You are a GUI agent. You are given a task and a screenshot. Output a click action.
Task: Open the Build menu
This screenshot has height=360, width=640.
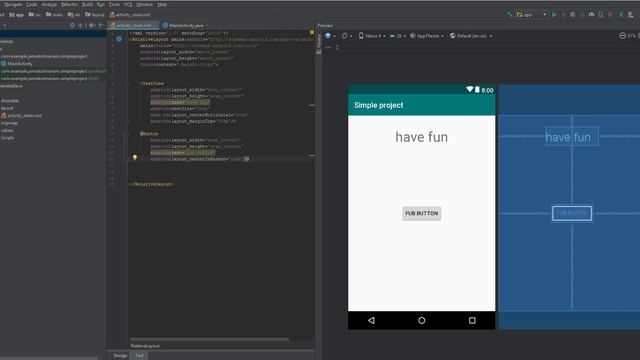87,4
